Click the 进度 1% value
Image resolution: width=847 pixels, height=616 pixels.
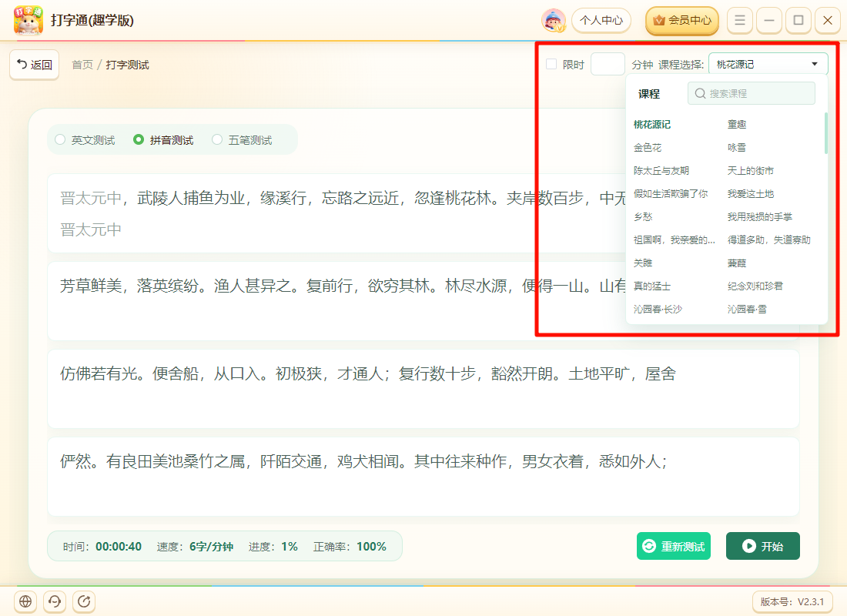point(290,546)
